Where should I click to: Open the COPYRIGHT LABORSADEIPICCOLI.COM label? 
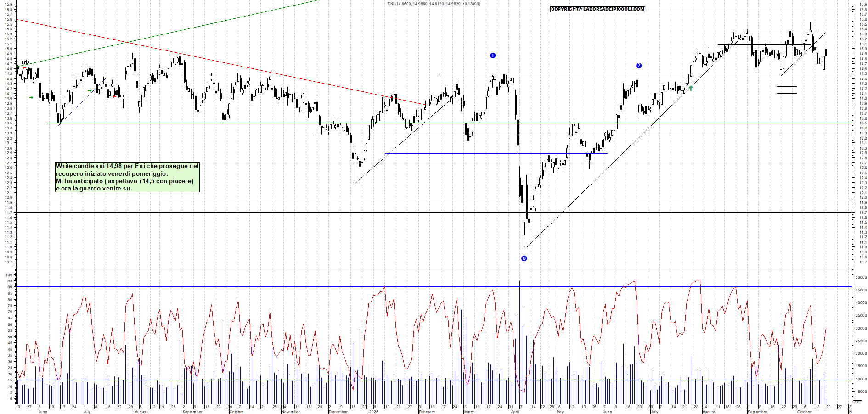(597, 9)
